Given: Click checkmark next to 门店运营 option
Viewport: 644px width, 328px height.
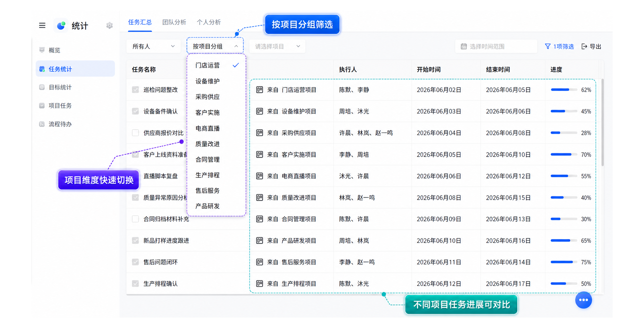Looking at the screenshot, I should [236, 65].
